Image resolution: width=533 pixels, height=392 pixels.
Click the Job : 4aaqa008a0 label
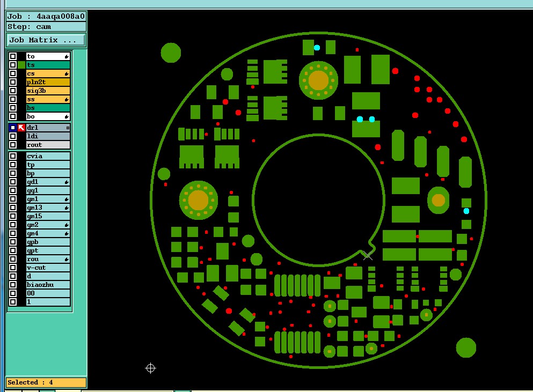click(x=46, y=16)
